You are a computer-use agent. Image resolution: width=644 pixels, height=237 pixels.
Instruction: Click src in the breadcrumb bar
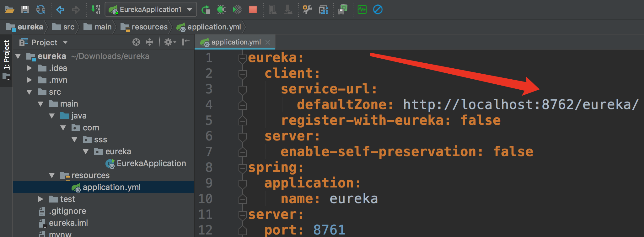[x=63, y=27]
